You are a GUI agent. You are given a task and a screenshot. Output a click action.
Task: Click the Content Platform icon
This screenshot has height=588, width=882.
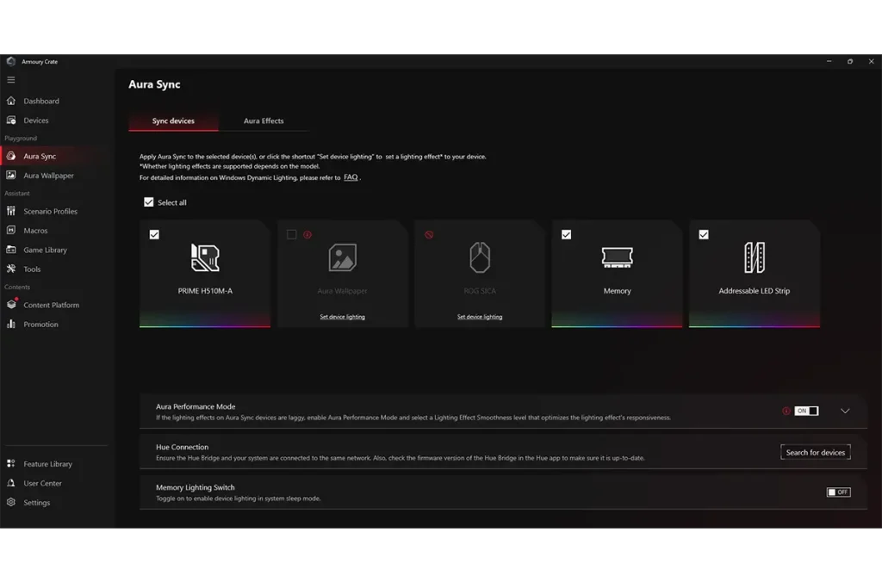(x=11, y=304)
